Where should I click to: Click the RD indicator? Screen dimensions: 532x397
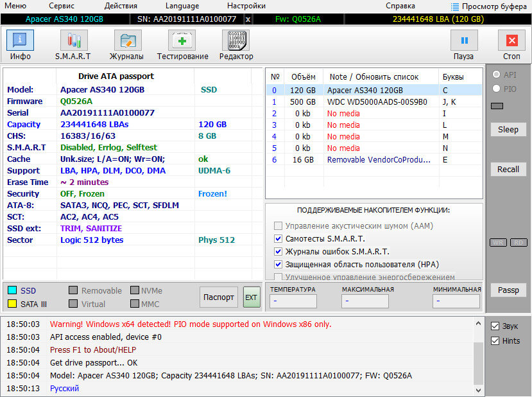click(x=519, y=242)
